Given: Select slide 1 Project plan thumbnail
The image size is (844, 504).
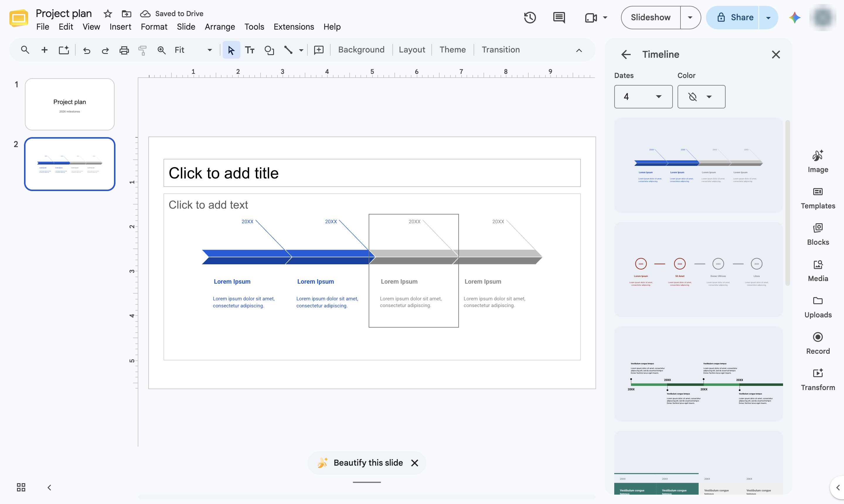Looking at the screenshot, I should (x=70, y=104).
